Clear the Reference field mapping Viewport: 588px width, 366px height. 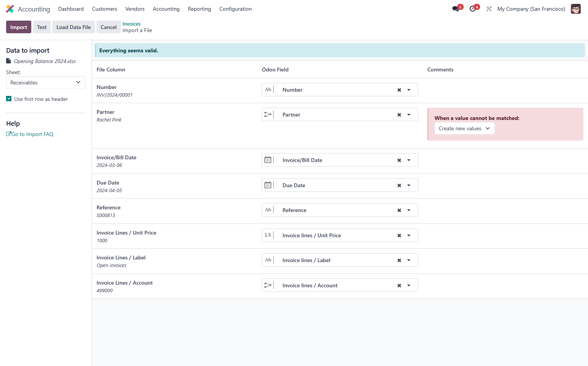click(x=399, y=211)
